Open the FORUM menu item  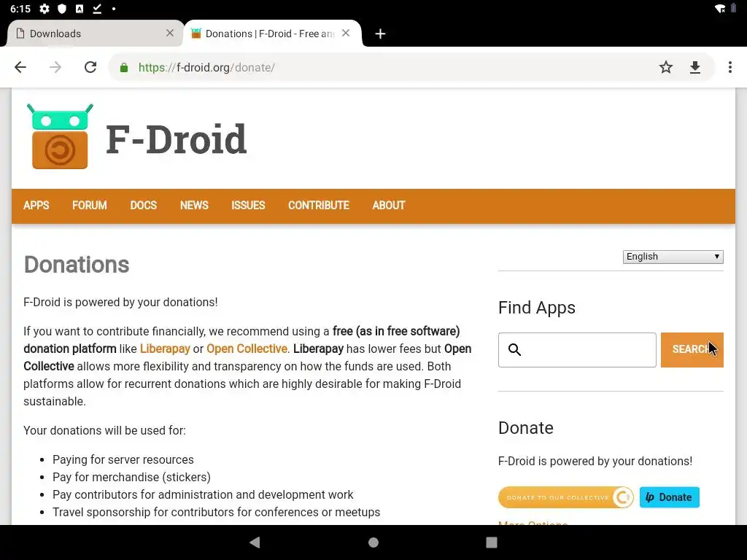pos(90,205)
